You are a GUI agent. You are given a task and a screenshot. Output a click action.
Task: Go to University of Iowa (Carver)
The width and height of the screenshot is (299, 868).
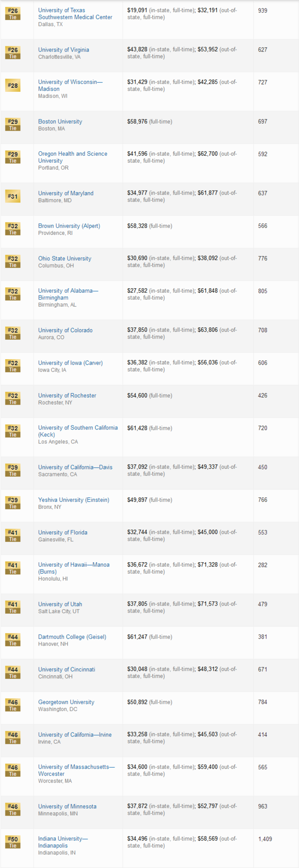pos(70,363)
